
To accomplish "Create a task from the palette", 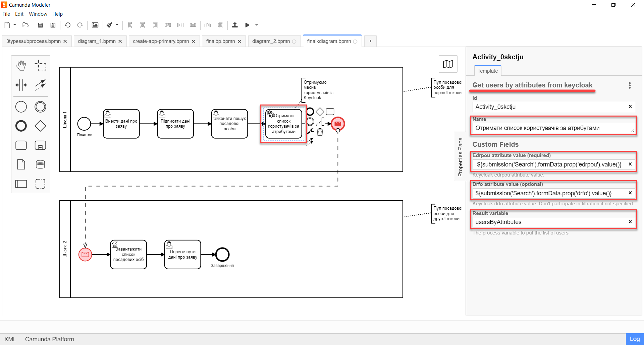I will (21, 145).
